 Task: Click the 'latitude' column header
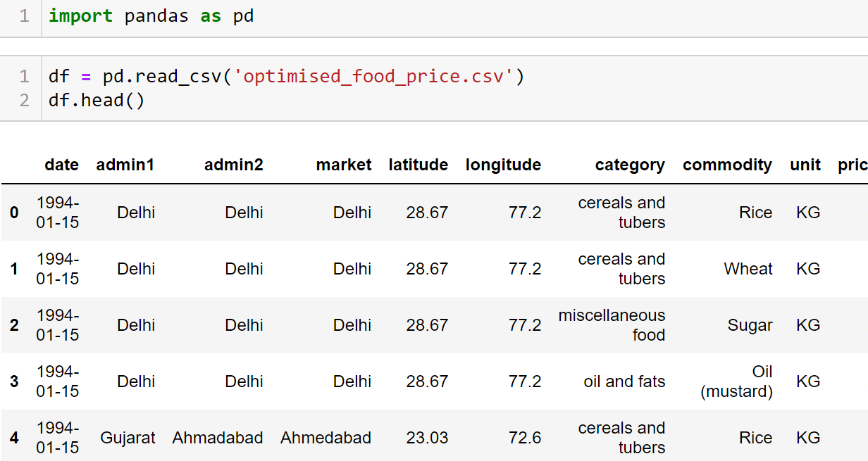tap(418, 165)
